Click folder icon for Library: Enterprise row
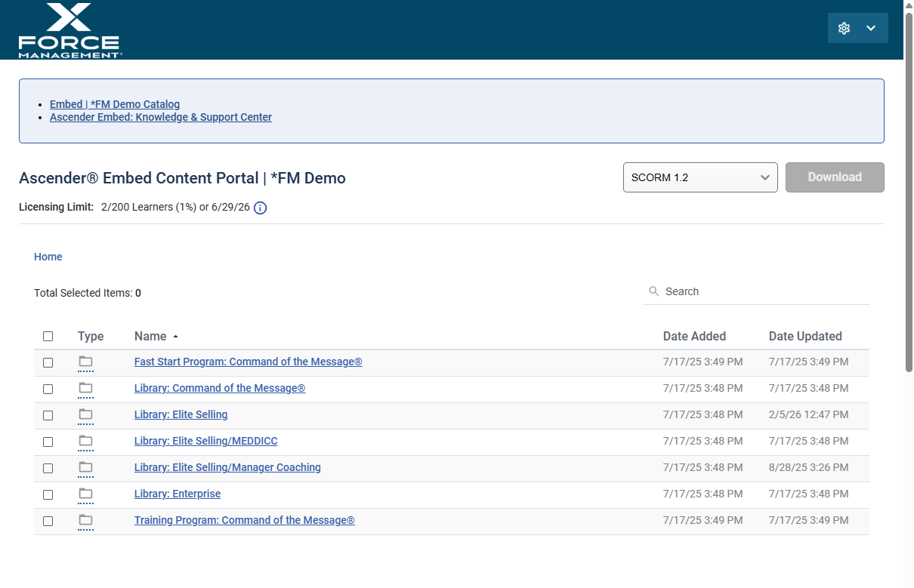This screenshot has width=914, height=588. [x=85, y=494]
